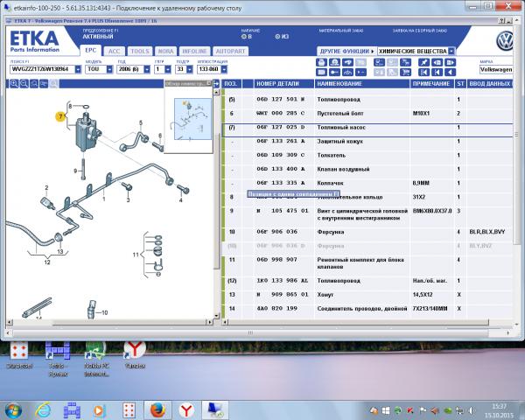
Task: Switch to the TOOLS tab
Action: 140,52
